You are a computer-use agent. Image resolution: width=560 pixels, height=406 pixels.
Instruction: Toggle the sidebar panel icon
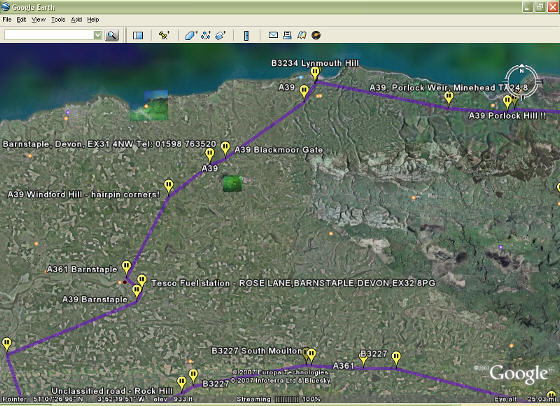pyautogui.click(x=138, y=35)
